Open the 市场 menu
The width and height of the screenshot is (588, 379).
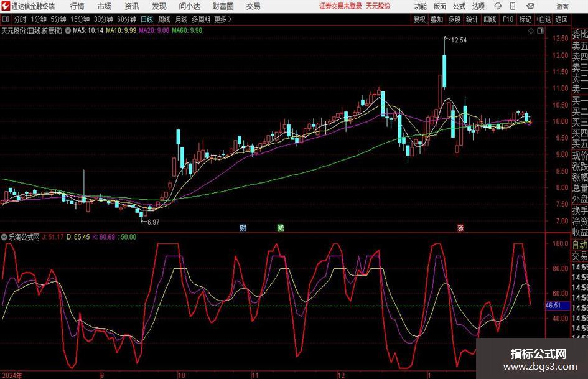tap(105, 6)
